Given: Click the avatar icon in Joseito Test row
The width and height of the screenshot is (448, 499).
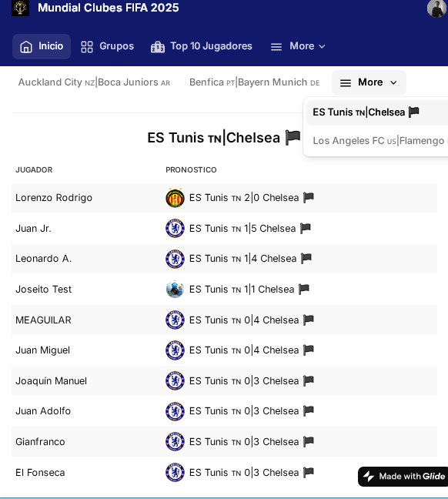Looking at the screenshot, I should [175, 289].
